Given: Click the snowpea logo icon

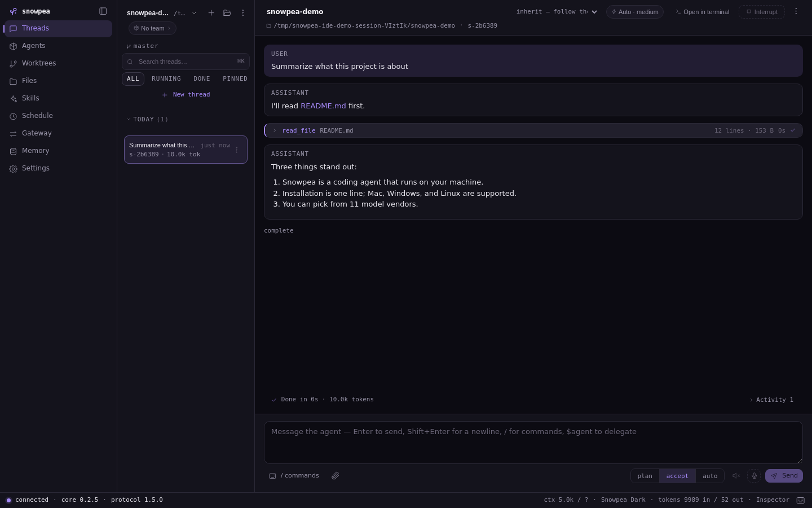Looking at the screenshot, I should pos(13,11).
